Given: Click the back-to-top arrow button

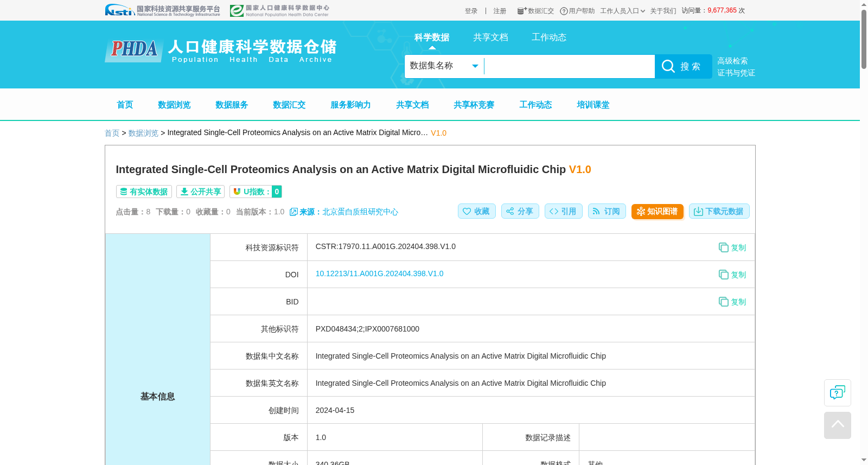Looking at the screenshot, I should coord(837,425).
